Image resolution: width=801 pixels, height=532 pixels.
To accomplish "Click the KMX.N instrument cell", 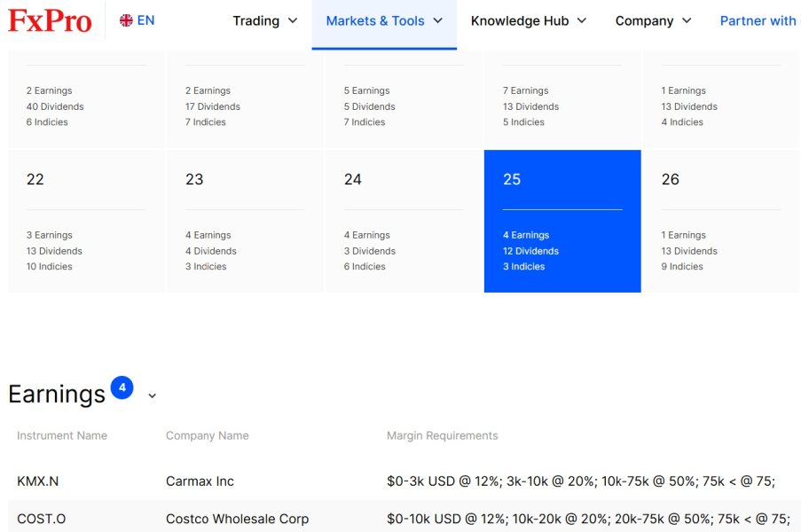I will coord(38,481).
